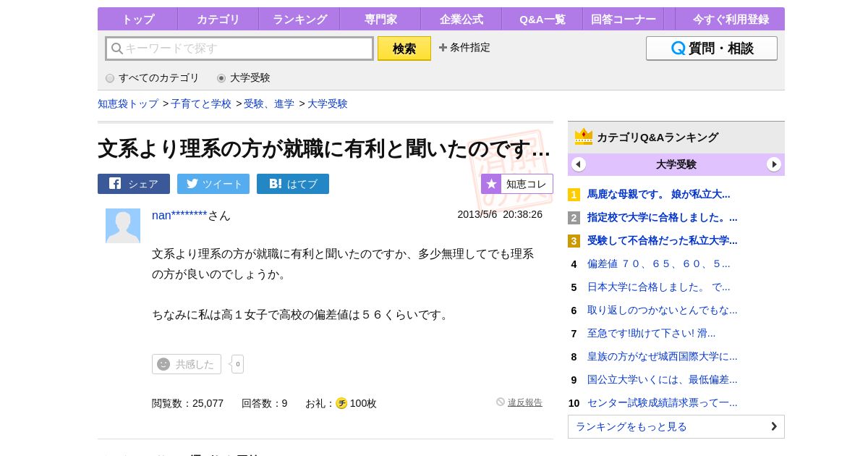The height and width of the screenshot is (456, 868).
Task: Click the 100枚 reward text
Action: 363,403
